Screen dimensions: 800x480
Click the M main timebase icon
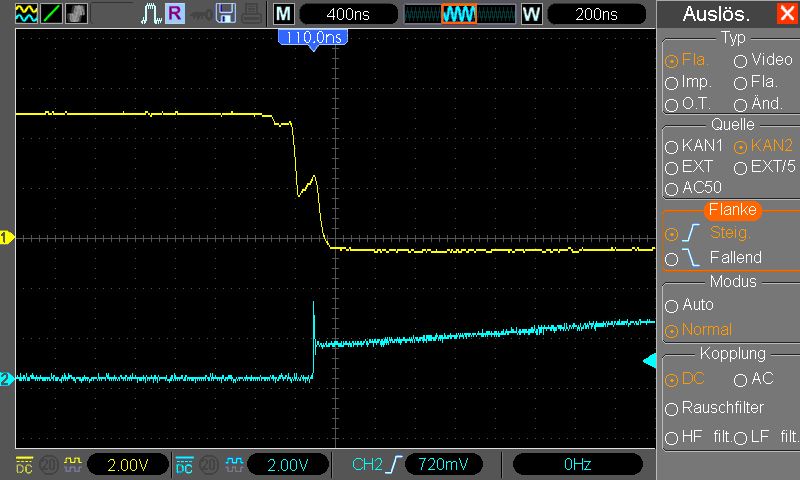point(283,14)
